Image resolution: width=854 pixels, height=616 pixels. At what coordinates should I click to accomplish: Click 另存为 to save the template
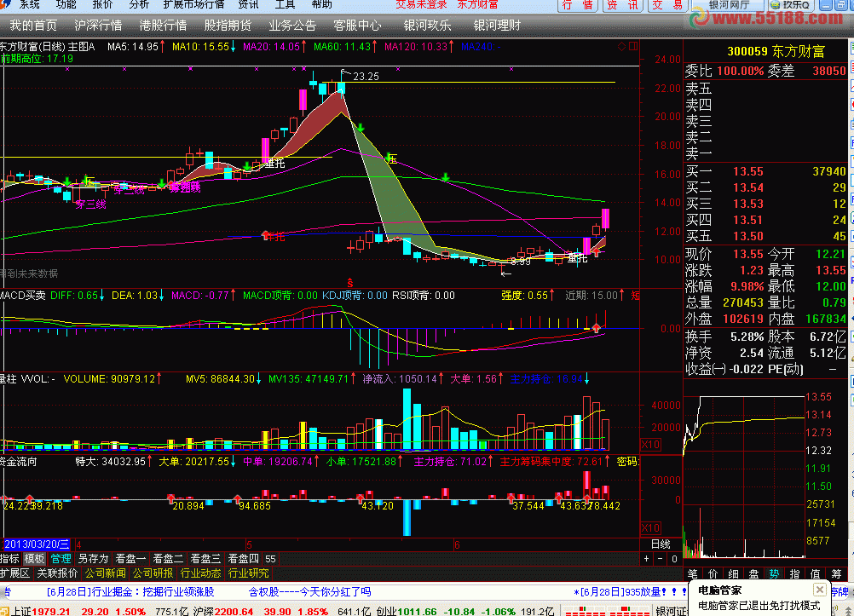click(93, 558)
